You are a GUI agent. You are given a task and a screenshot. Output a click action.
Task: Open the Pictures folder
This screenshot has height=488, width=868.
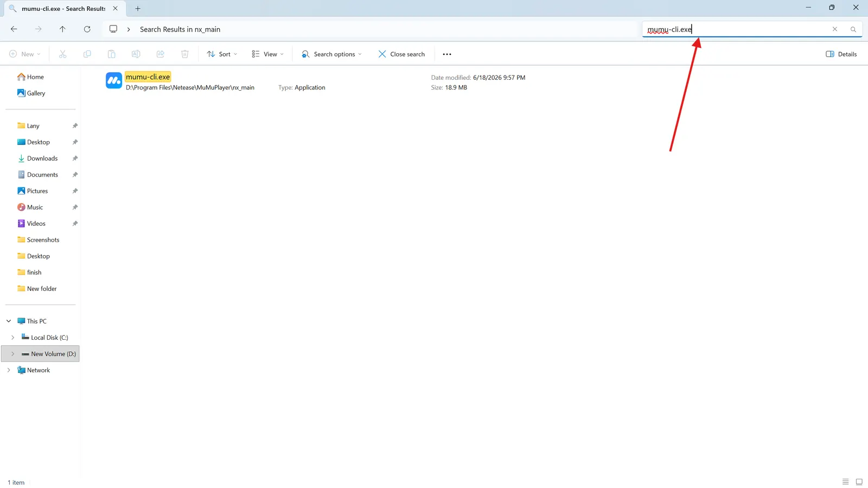click(x=33, y=191)
